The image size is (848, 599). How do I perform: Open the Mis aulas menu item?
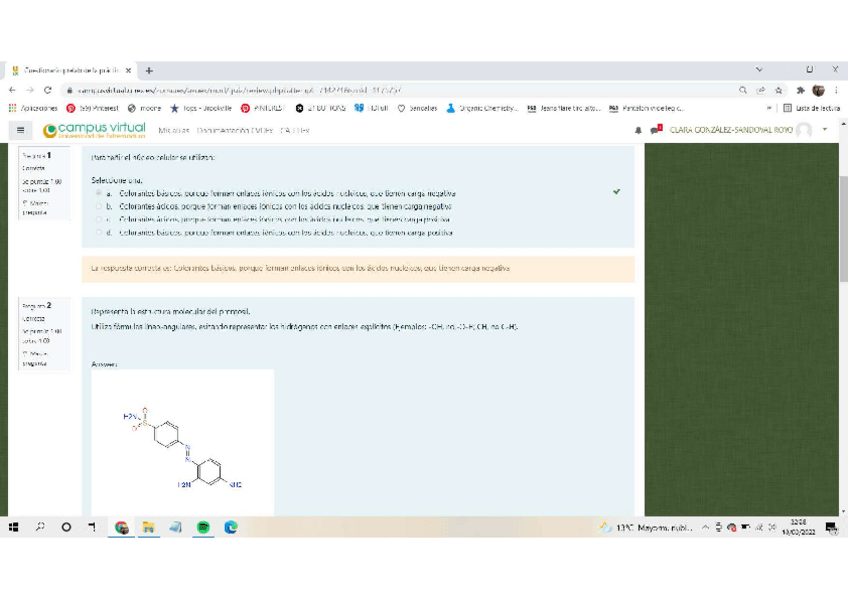click(173, 131)
